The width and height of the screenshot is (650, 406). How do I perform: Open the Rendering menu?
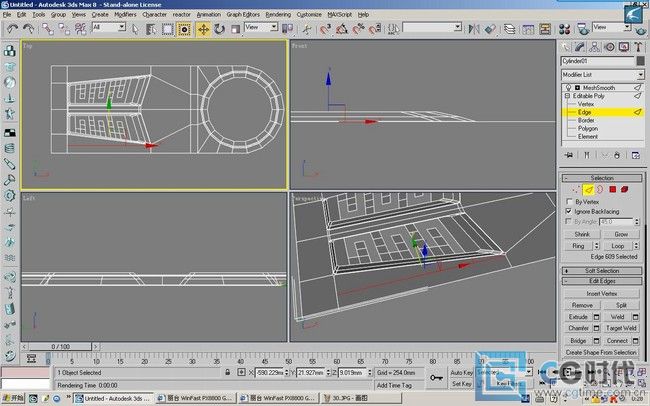point(278,14)
